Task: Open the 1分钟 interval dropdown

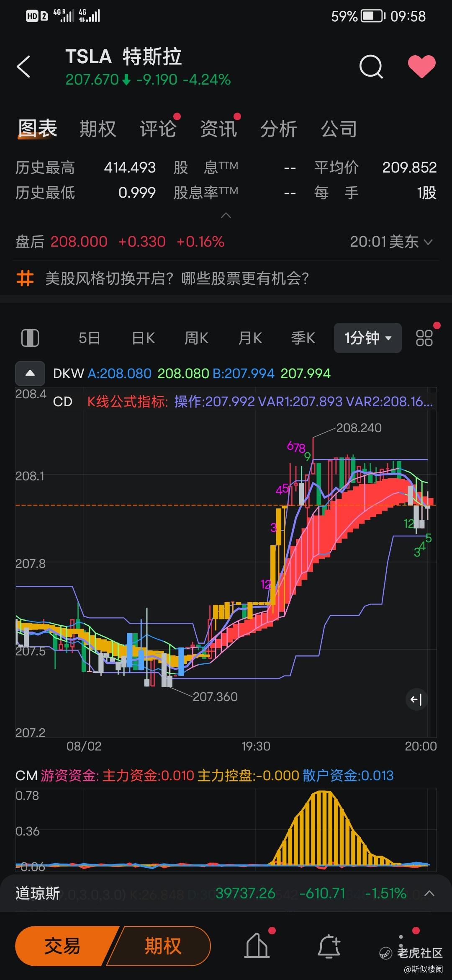Action: 367,338
